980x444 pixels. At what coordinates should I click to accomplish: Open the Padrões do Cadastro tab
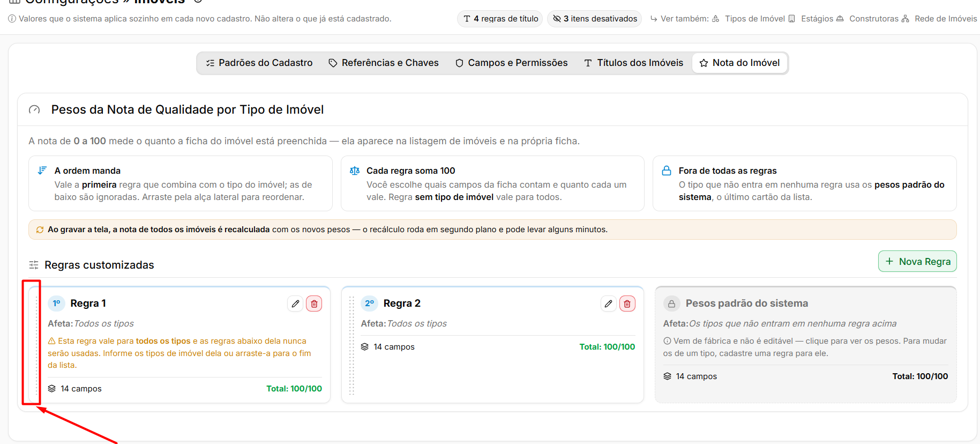[259, 63]
